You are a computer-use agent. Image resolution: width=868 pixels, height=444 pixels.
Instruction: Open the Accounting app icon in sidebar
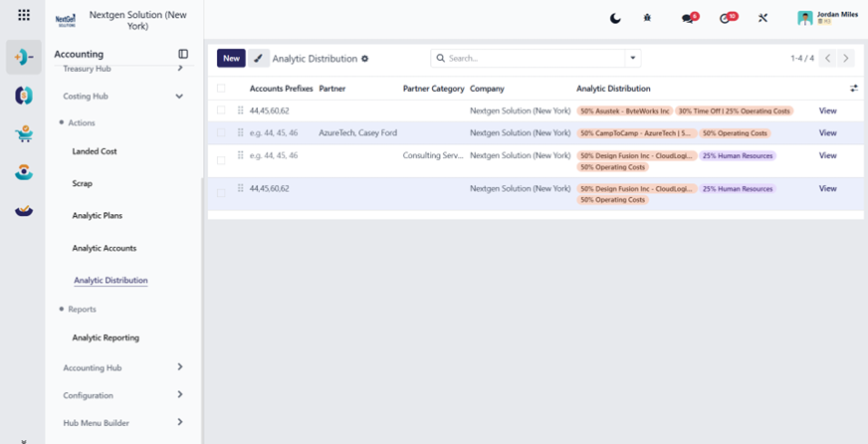point(24,57)
